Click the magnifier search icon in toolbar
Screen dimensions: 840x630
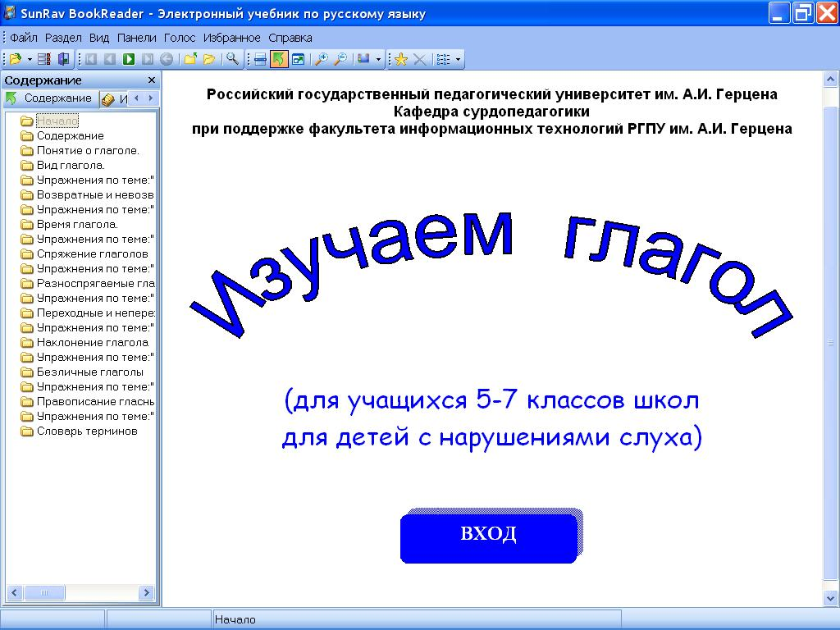pyautogui.click(x=233, y=59)
